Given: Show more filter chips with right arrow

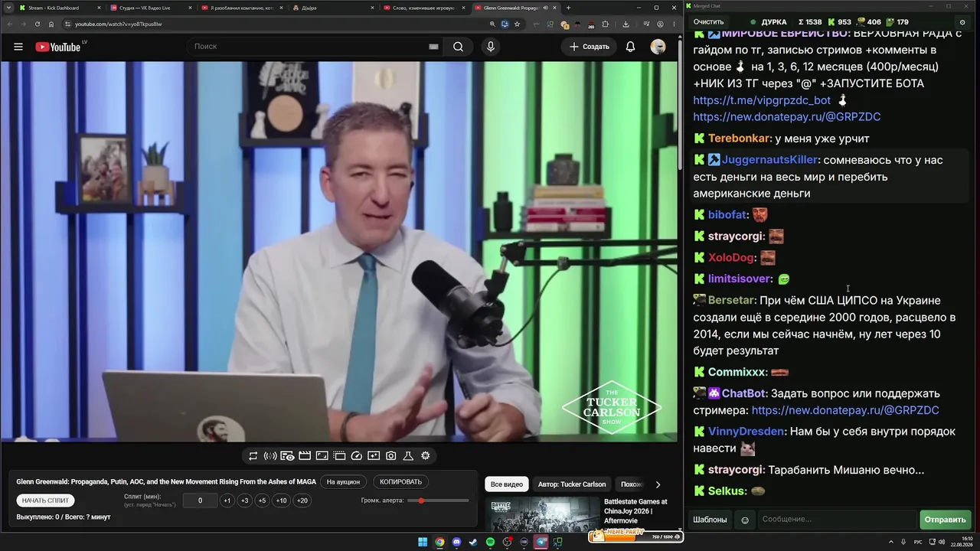Looking at the screenshot, I should click(x=658, y=484).
